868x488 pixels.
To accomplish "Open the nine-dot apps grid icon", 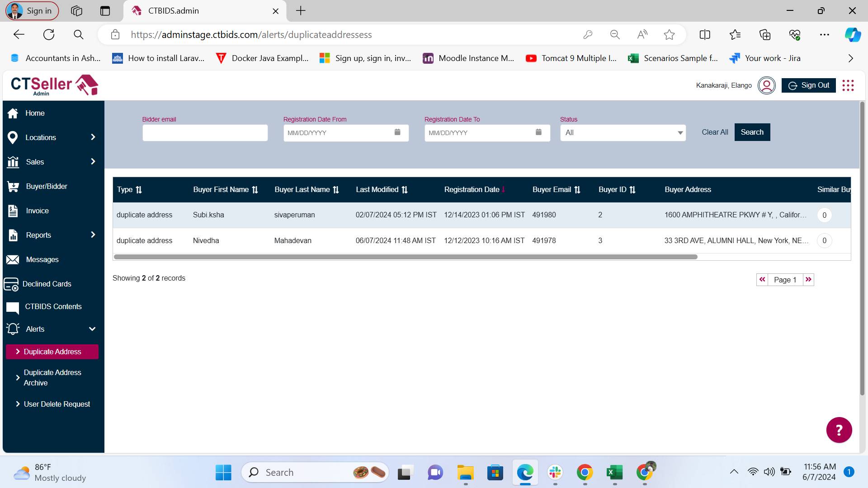I will 848,85.
